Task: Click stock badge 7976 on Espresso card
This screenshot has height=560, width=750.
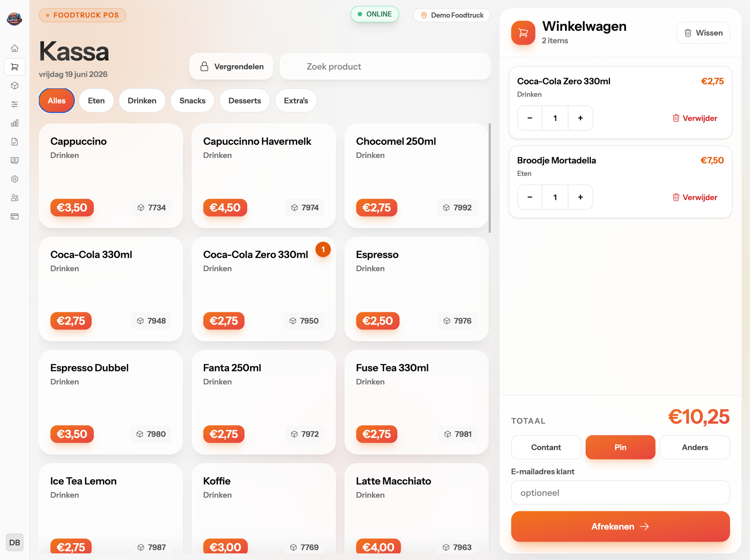Action: (457, 321)
